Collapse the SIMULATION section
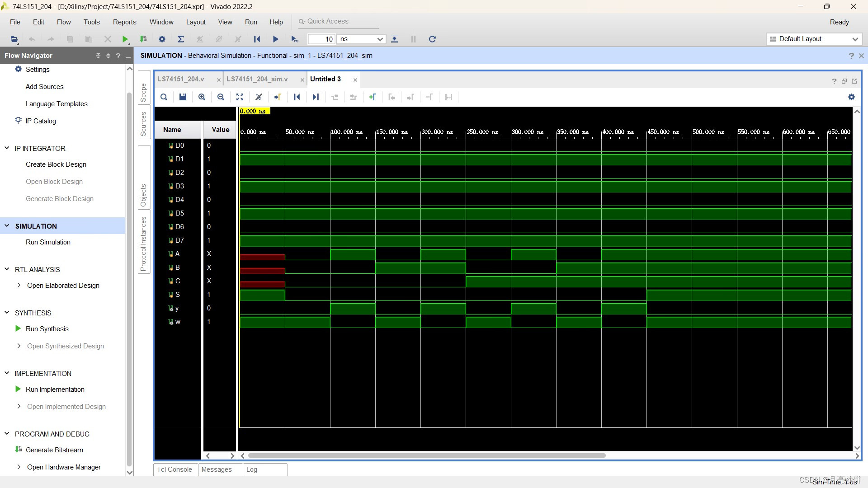 point(7,226)
